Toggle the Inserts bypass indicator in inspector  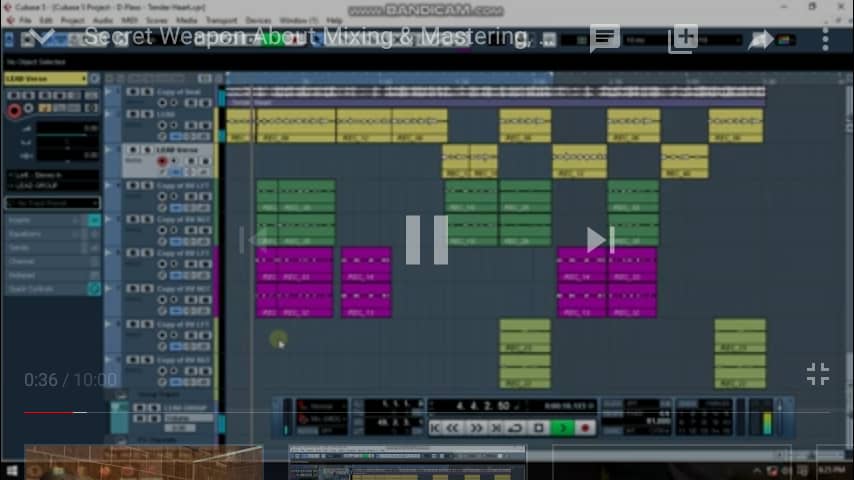point(94,220)
